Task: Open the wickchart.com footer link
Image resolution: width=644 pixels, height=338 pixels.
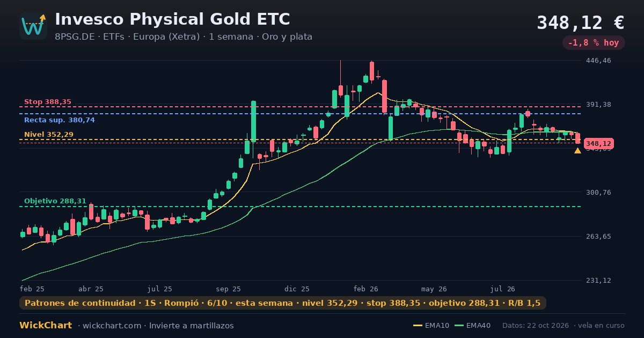Action: [x=113, y=326]
